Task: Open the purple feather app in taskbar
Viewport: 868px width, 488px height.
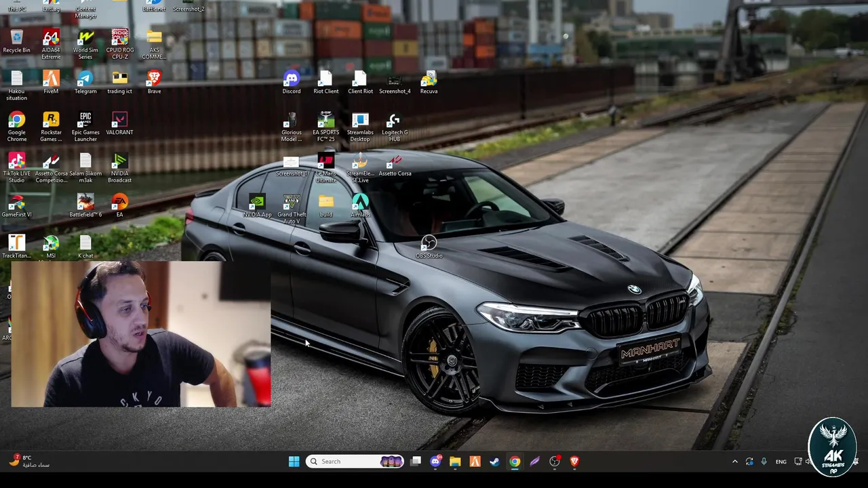Action: (x=534, y=462)
